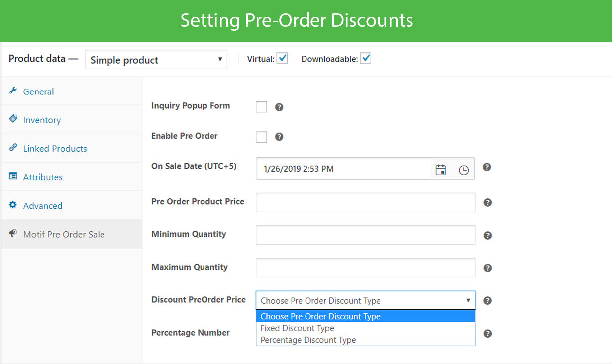Click the Discount PreOrder Price label
The height and width of the screenshot is (364, 612).
(x=199, y=299)
